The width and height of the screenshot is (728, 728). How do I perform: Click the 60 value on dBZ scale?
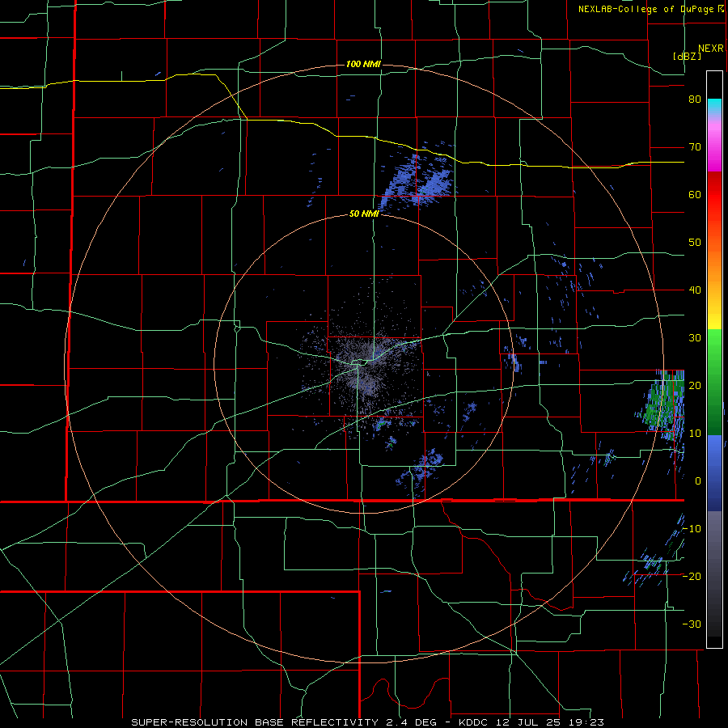[695, 194]
